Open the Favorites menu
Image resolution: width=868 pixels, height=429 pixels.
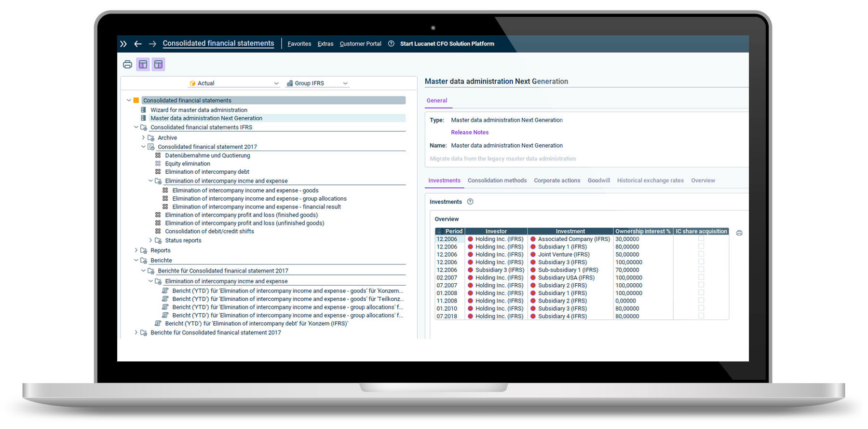(299, 44)
